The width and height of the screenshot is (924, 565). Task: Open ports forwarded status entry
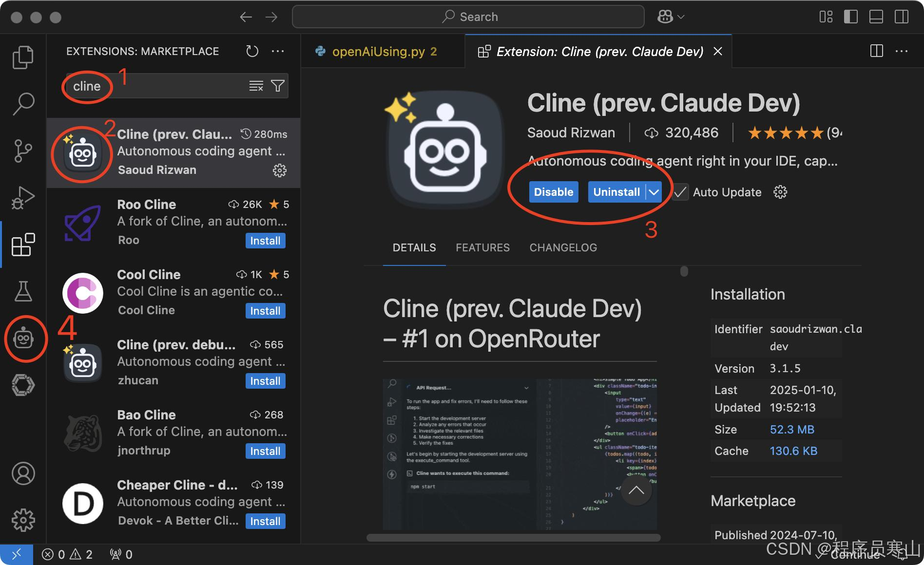pos(121,554)
